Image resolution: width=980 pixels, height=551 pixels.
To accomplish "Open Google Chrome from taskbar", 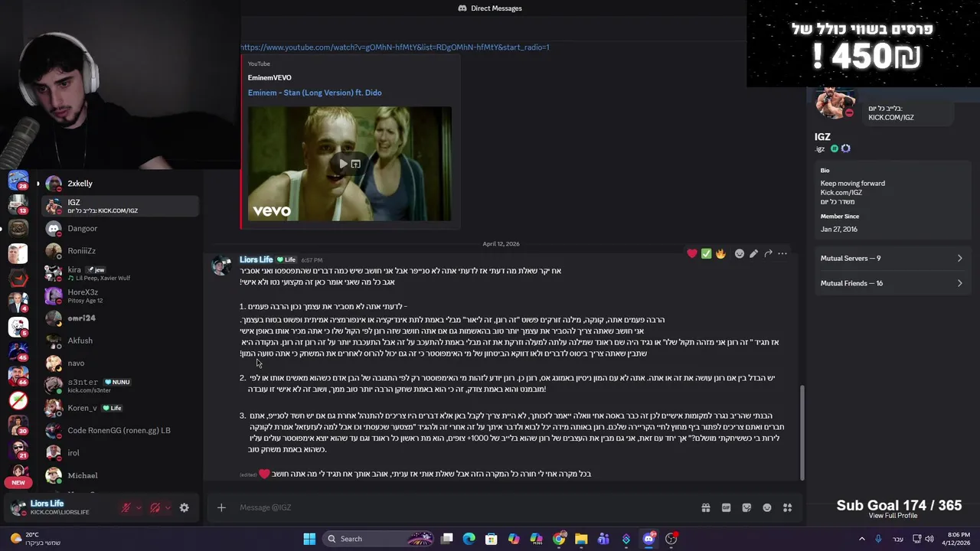I will coord(559,539).
